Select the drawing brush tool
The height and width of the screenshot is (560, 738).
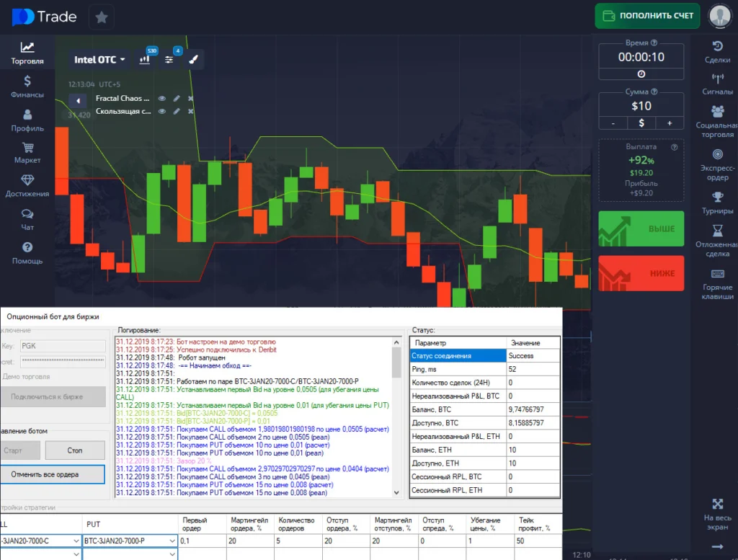pyautogui.click(x=192, y=60)
